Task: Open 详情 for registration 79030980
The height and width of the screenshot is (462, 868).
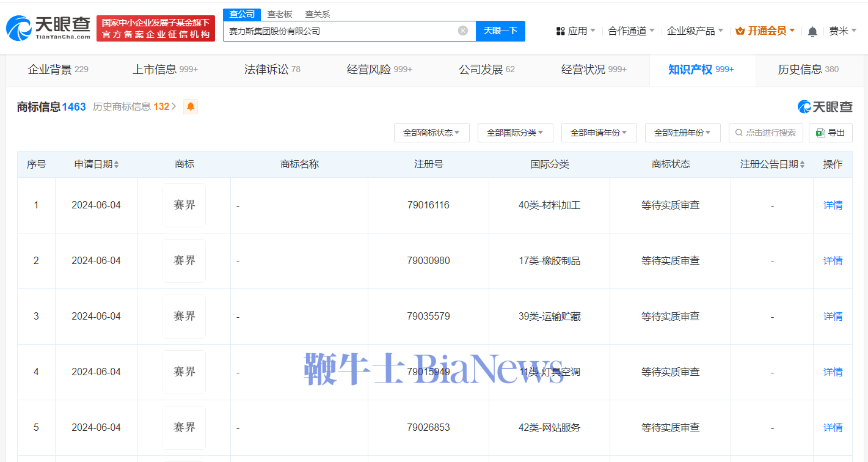Action: pos(833,261)
